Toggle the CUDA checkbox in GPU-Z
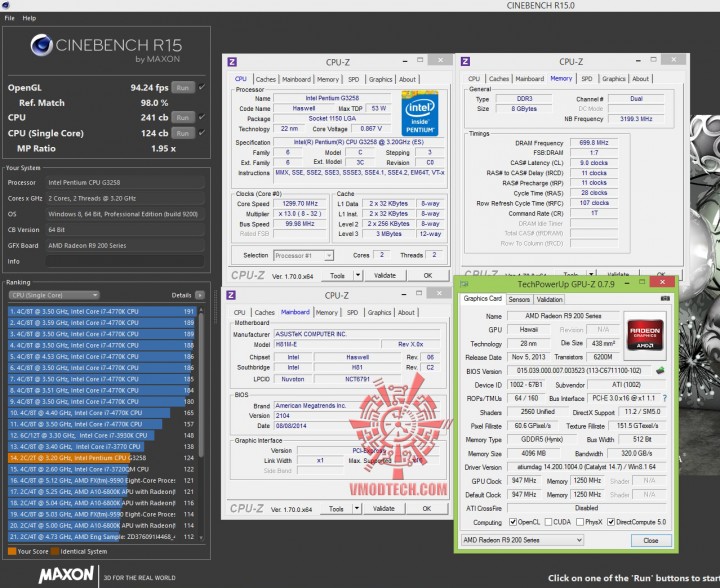This screenshot has height=588, width=720. click(x=548, y=522)
